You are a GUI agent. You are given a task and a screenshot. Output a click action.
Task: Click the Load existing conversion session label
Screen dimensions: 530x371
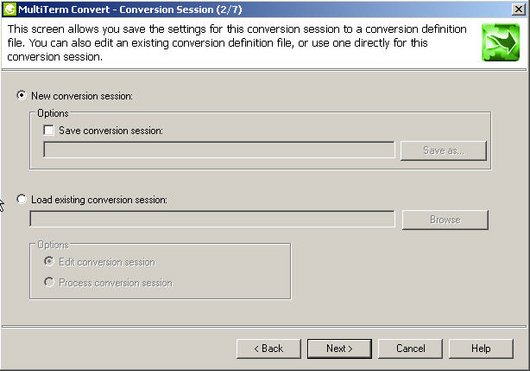(x=99, y=200)
